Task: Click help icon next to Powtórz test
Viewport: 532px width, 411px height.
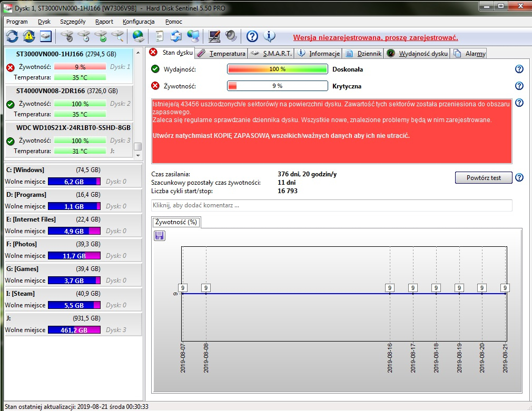Action: pos(519,177)
